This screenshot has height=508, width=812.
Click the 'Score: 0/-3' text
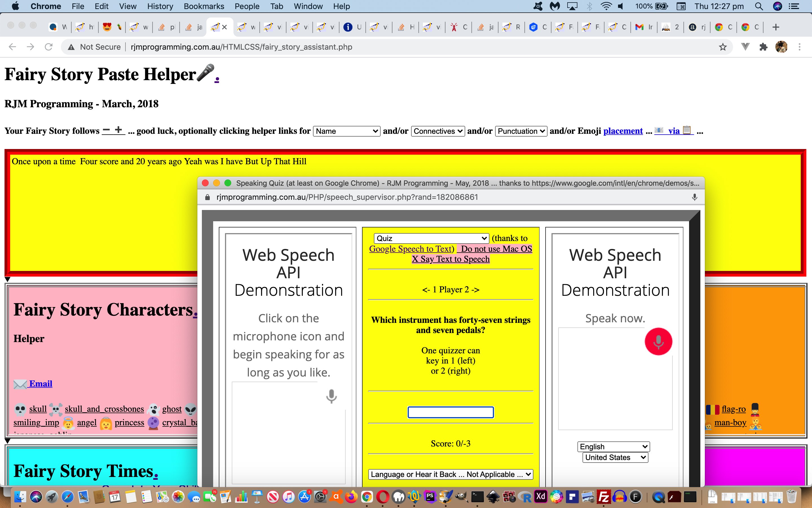pyautogui.click(x=450, y=444)
